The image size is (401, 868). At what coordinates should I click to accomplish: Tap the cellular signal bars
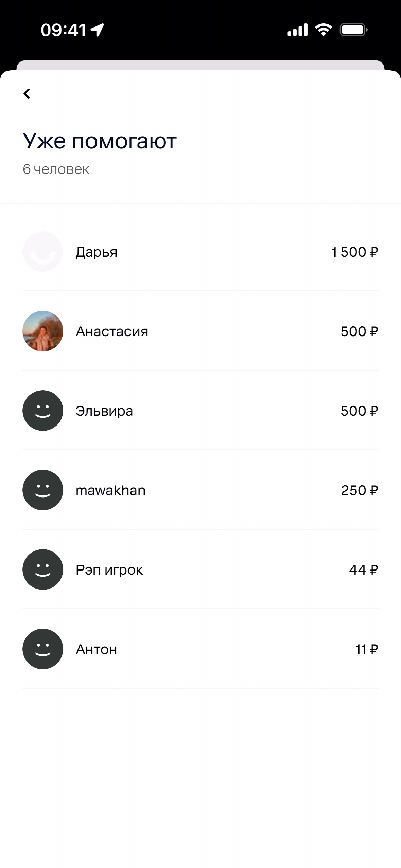pyautogui.click(x=297, y=30)
